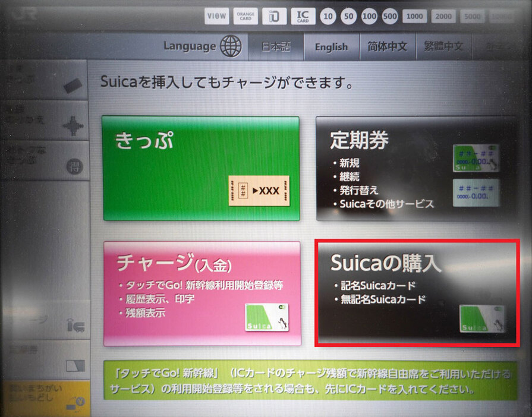Tap the Suica card image on charge button
Screen dimensions: 532x417
point(267,317)
